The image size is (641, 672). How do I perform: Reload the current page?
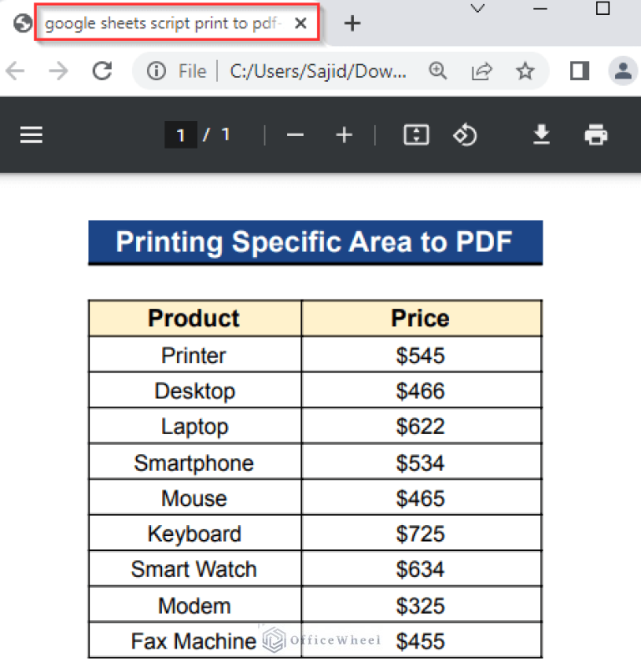(102, 71)
